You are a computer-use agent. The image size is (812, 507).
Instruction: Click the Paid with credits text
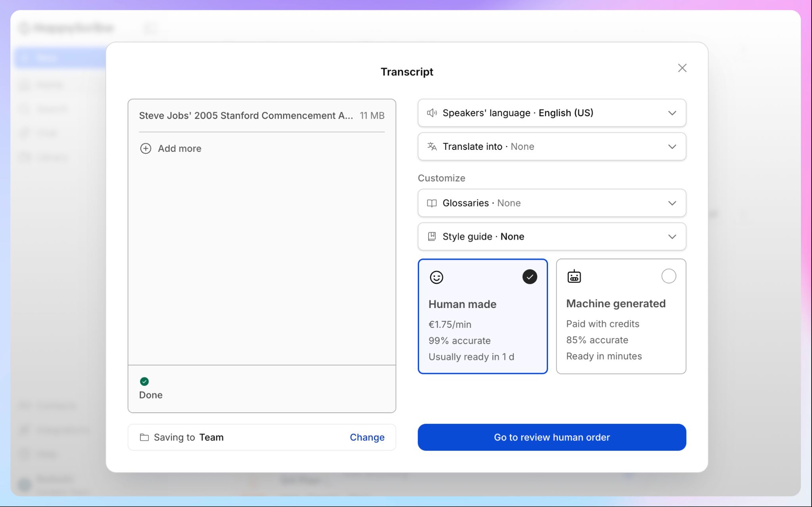tap(602, 324)
